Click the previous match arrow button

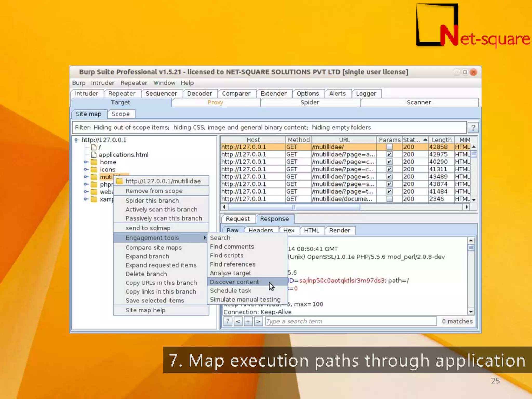(x=238, y=321)
